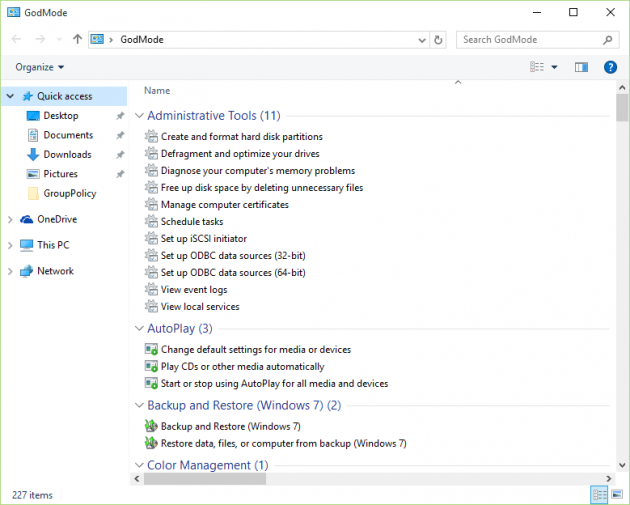Click the Name column header
630x505 pixels.
(x=157, y=91)
